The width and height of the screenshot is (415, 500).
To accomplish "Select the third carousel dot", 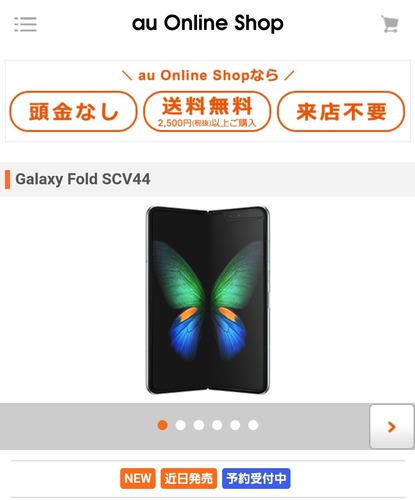I will pos(199,425).
